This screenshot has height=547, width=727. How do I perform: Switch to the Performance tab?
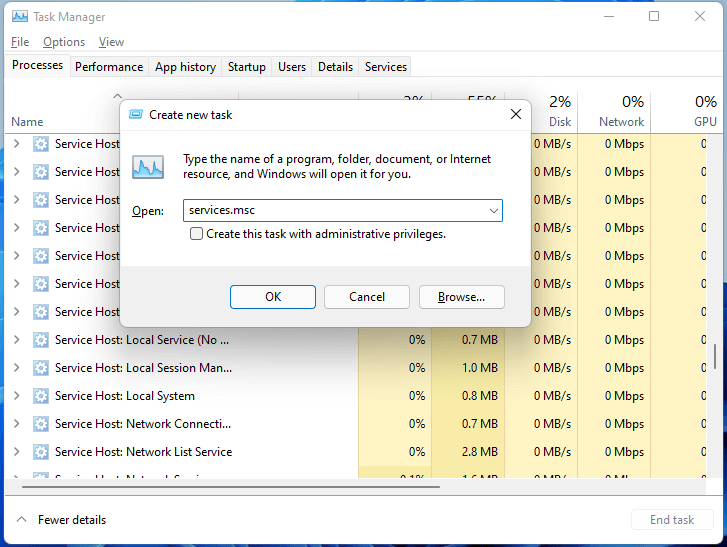(x=109, y=67)
